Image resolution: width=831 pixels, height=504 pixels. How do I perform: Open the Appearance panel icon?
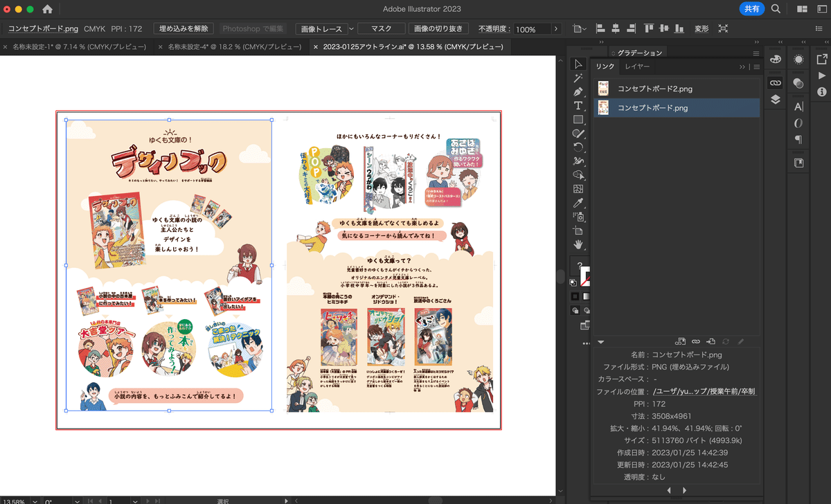point(798,60)
